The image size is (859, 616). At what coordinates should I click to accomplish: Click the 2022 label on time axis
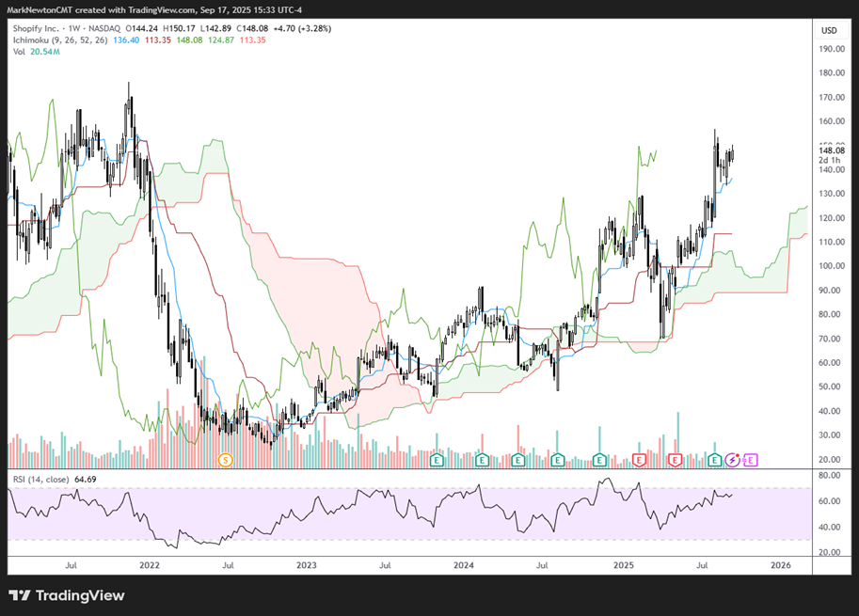click(x=148, y=566)
